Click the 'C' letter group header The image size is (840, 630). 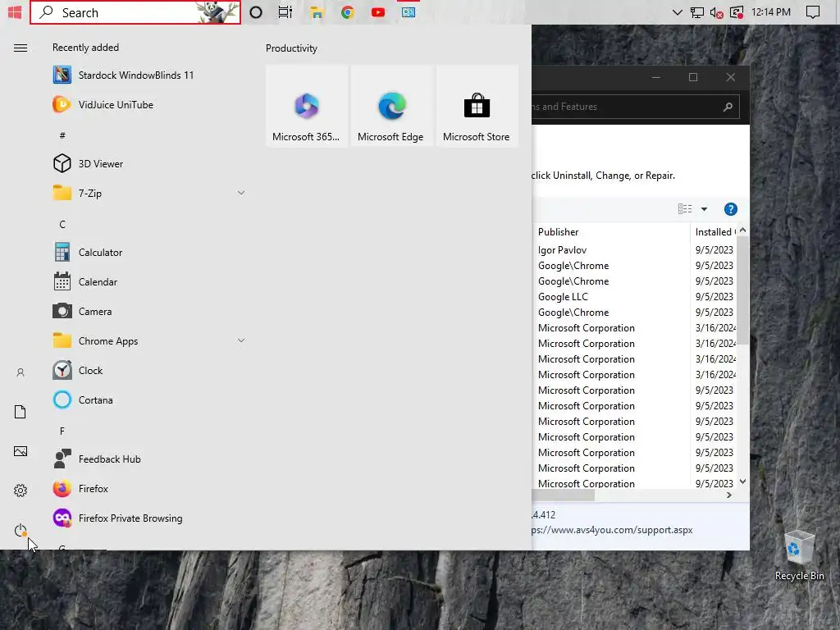(x=62, y=225)
